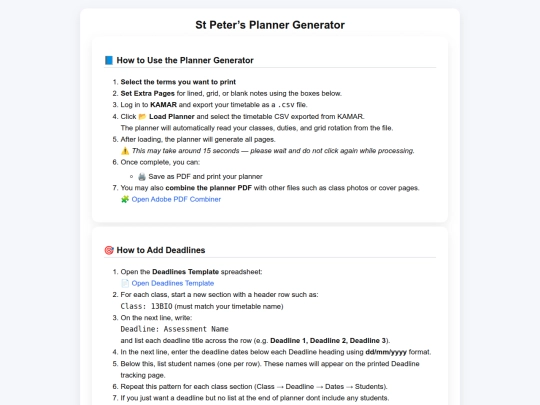The height and width of the screenshot is (405, 540).
Task: Click the How to Add Deadlines heading
Action: (x=161, y=250)
